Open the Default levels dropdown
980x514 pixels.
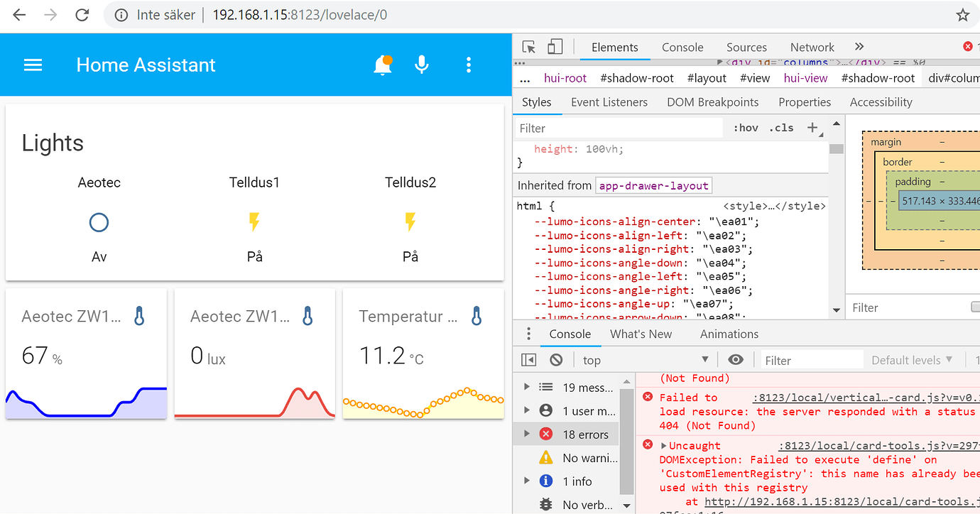point(912,360)
